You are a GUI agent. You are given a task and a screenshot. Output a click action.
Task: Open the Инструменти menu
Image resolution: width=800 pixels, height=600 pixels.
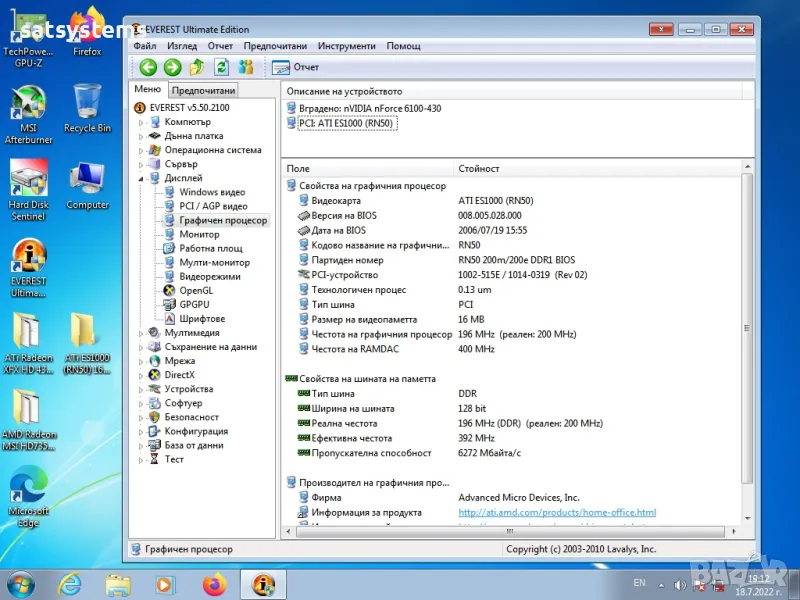346,46
